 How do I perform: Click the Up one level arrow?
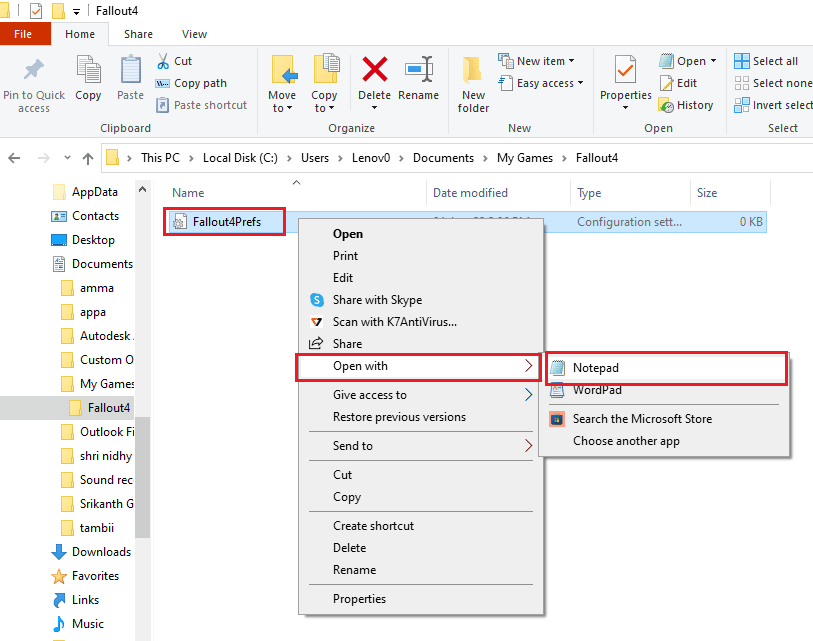click(x=88, y=158)
